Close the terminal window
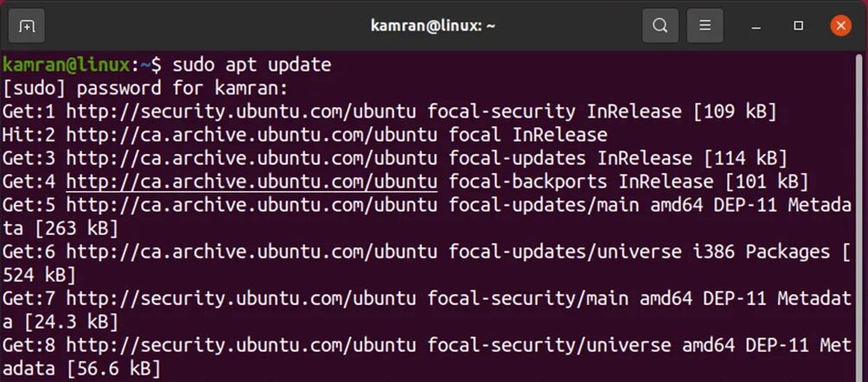Screen dimensions: 868x382 (x=840, y=26)
